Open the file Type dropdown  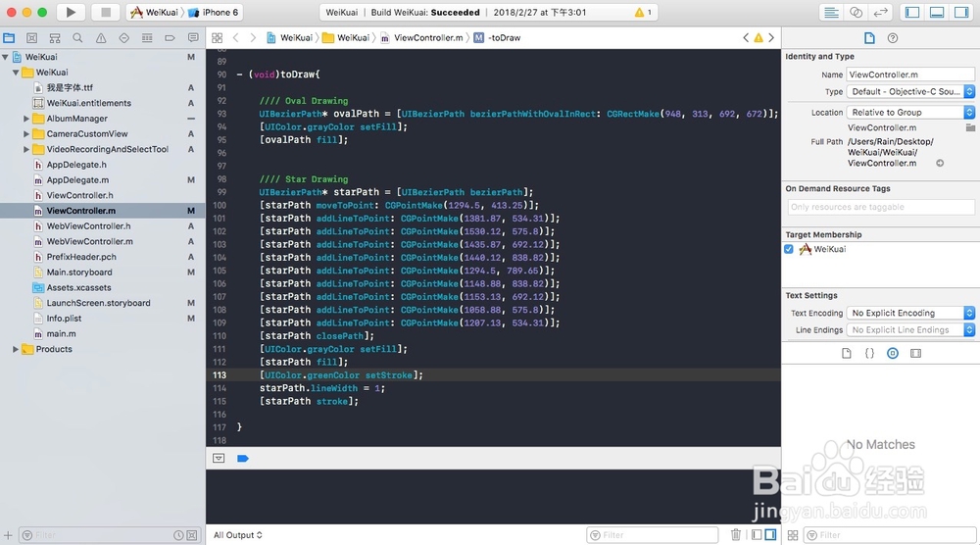pos(910,92)
